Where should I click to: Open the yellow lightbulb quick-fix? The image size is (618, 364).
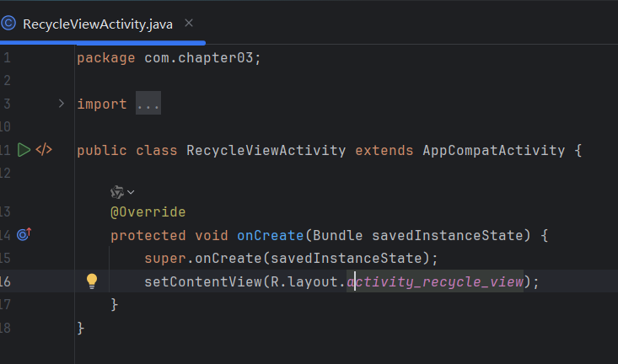tap(92, 281)
